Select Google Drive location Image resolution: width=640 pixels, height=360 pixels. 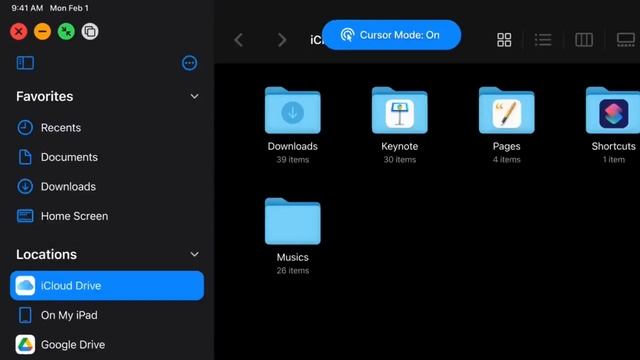click(x=107, y=344)
